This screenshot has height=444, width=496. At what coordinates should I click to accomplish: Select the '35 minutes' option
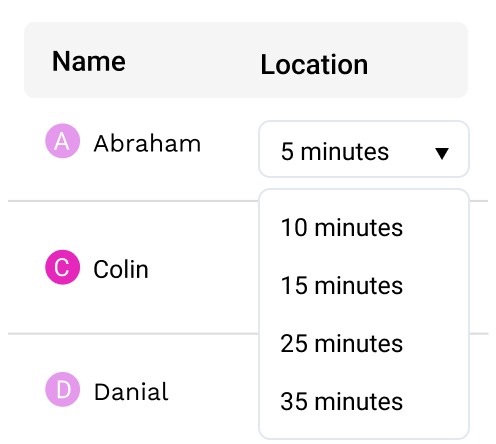coord(342,401)
